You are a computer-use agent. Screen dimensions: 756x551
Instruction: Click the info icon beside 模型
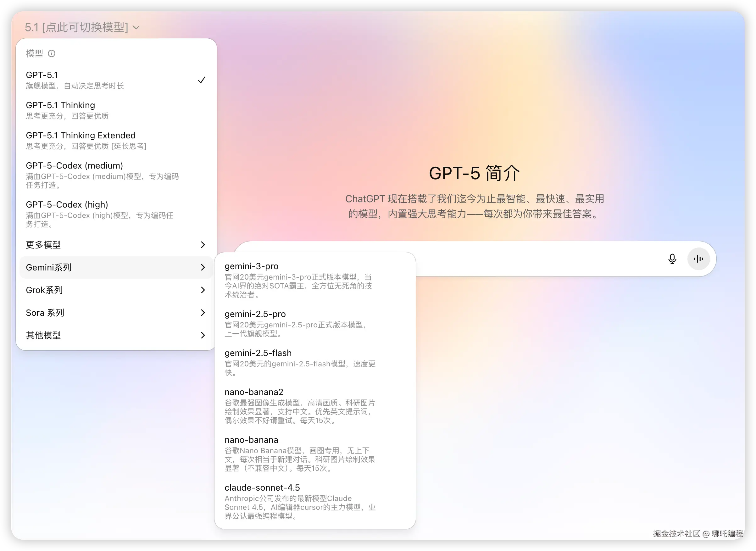coord(51,53)
